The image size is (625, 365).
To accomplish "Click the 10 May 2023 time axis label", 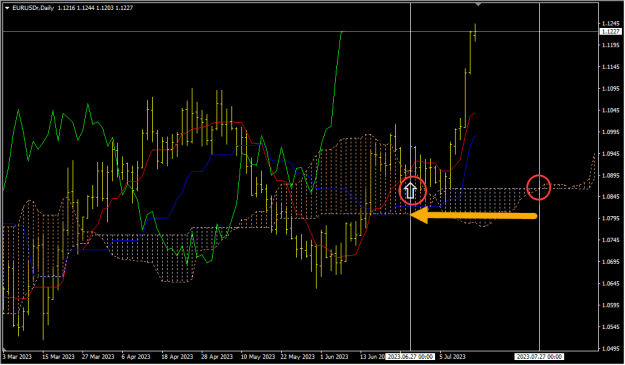I will 257,356.
